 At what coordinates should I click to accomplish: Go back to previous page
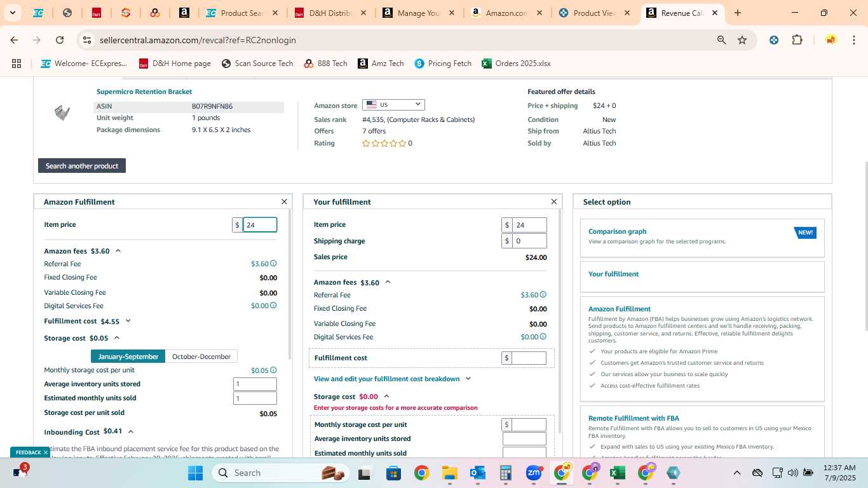coord(14,40)
